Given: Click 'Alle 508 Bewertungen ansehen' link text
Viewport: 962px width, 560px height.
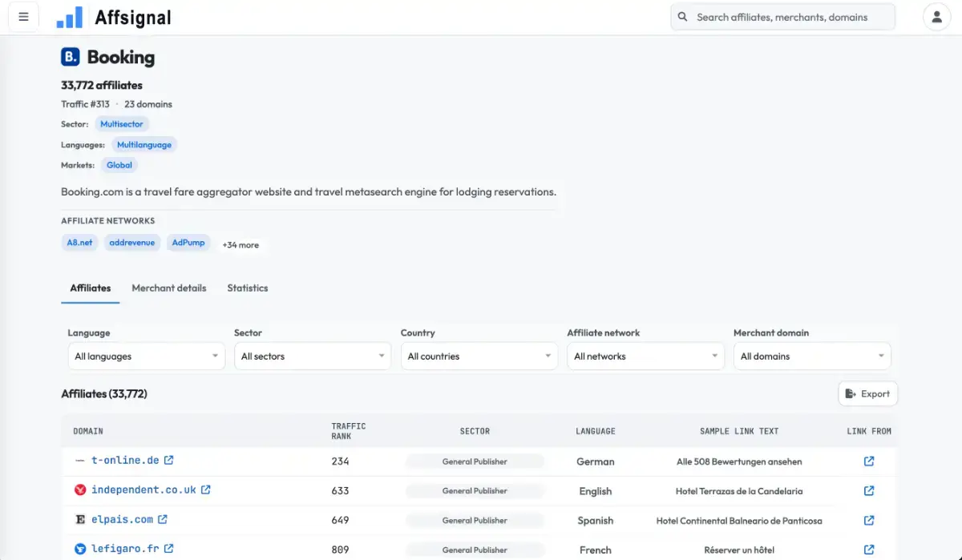Looking at the screenshot, I should (x=739, y=461).
